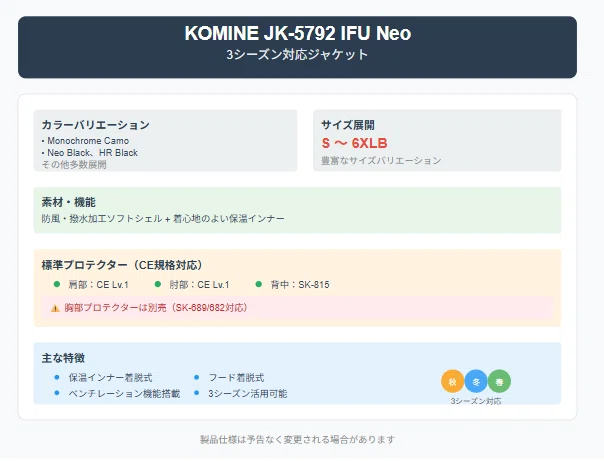Viewport: 604px width, 461px height.
Task: Click the Neo Black、HR Black line
Action: pos(92,153)
